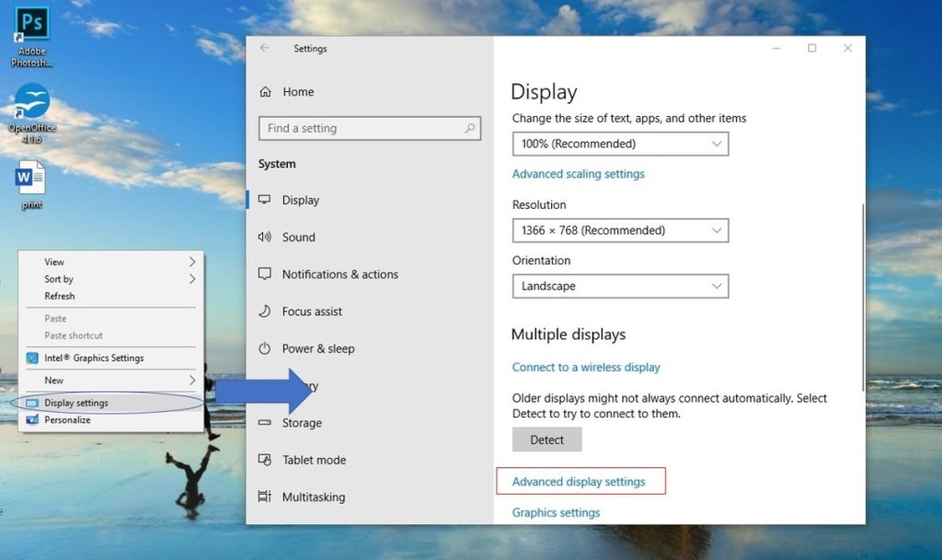The height and width of the screenshot is (560, 942).
Task: Click the Find a setting search box
Action: pos(368,129)
